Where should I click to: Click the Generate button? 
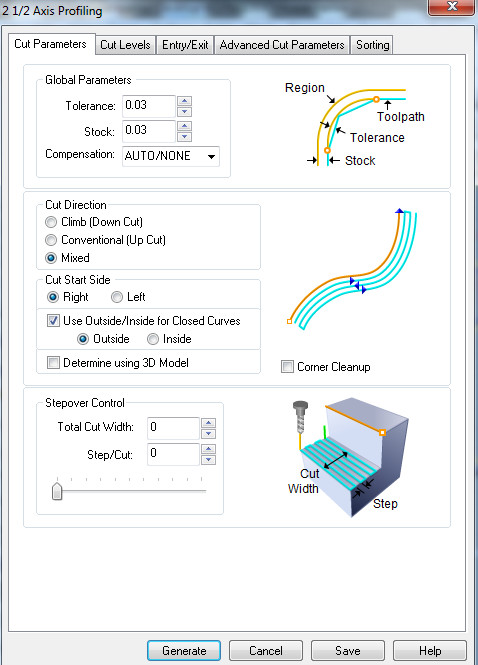click(184, 651)
